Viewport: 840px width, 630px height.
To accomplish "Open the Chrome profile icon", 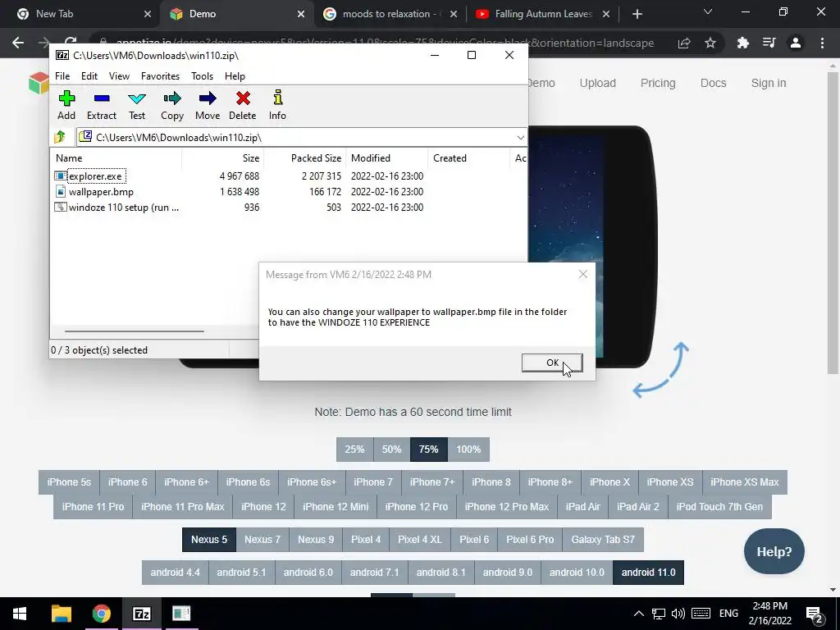I will click(x=796, y=43).
